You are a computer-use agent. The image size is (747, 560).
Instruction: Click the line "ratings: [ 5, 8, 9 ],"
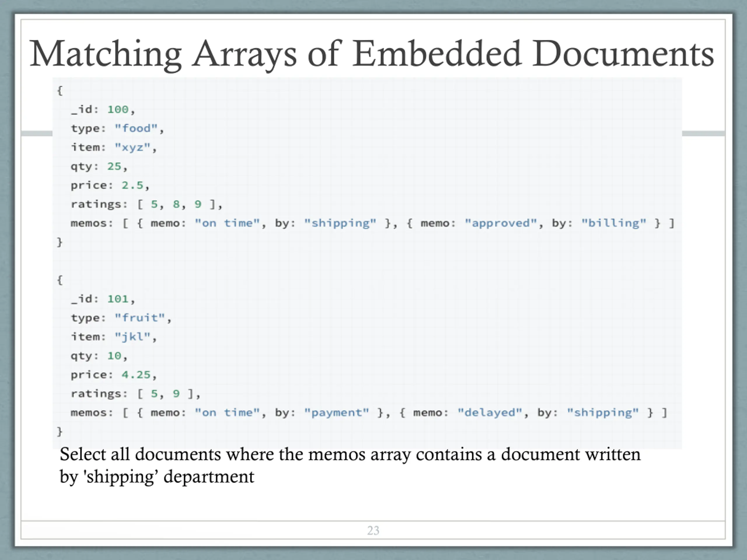click(146, 204)
